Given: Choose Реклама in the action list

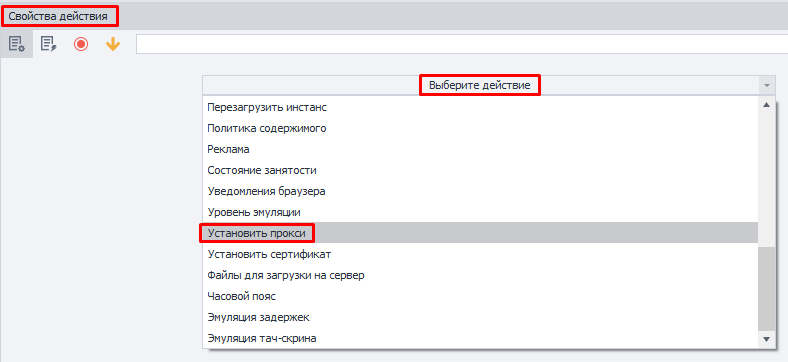Looking at the screenshot, I should click(229, 149).
